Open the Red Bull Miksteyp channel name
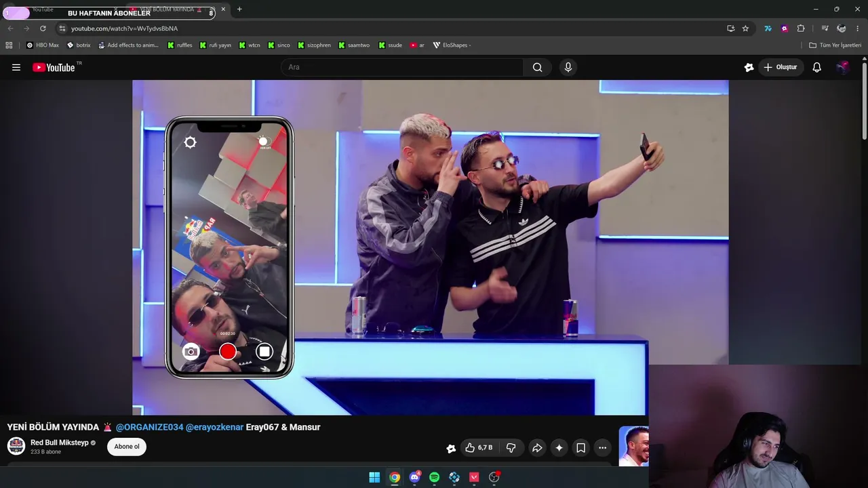This screenshot has height=488, width=868. pyautogui.click(x=60, y=443)
